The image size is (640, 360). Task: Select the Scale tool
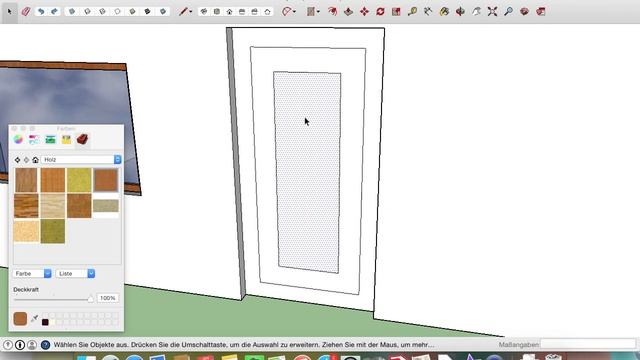coord(396,11)
